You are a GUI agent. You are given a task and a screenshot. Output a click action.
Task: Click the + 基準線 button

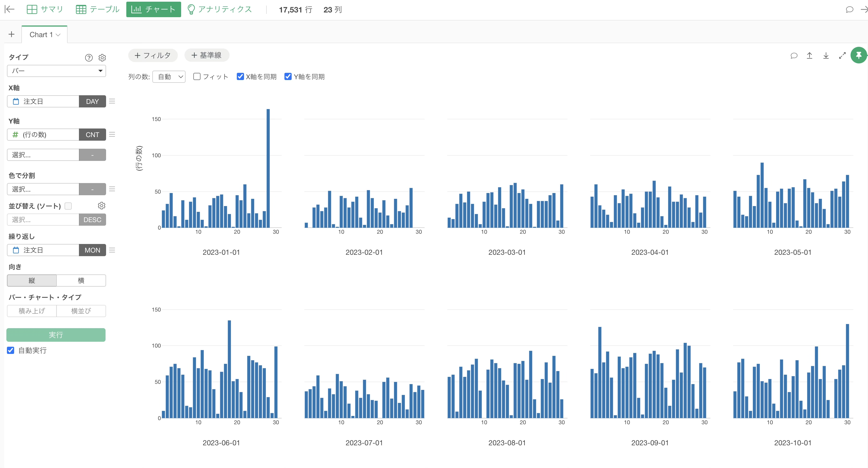point(207,55)
